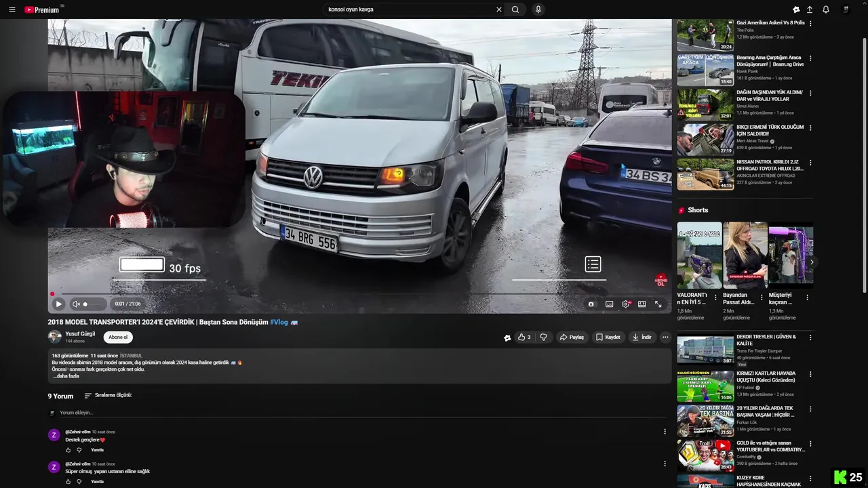
Task: Like the Süper olmuş comment
Action: tap(68, 481)
